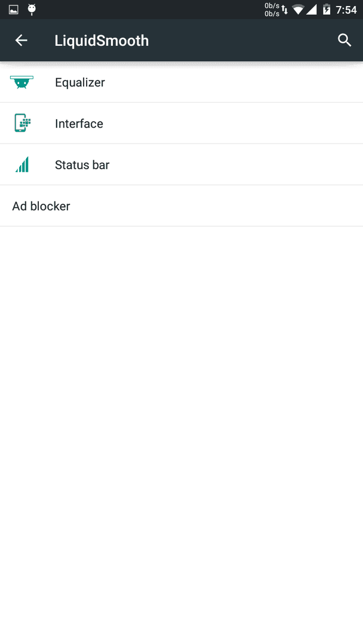
Task: Open the Ad blocker option
Action: pyautogui.click(x=181, y=206)
